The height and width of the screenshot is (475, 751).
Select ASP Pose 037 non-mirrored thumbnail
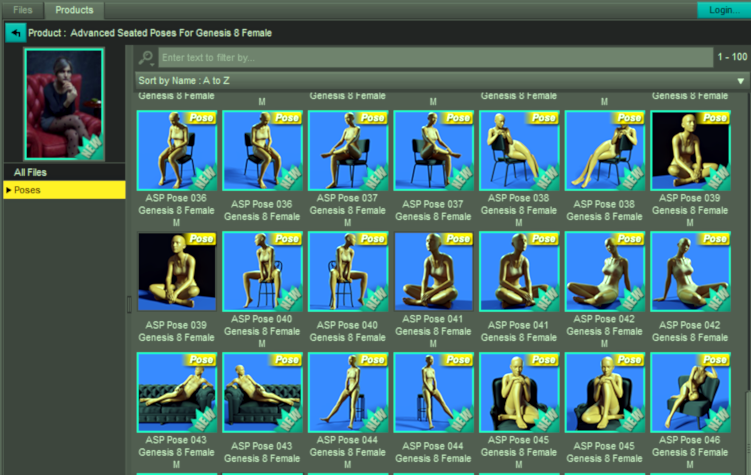pos(433,150)
